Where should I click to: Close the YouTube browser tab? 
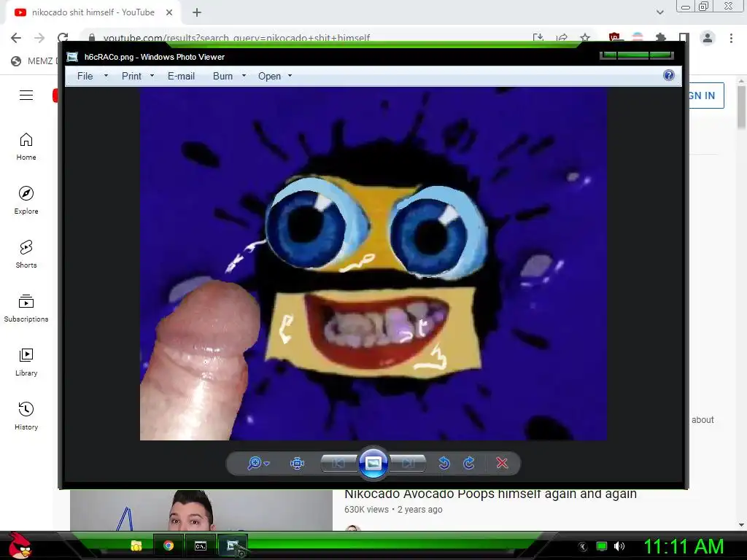tap(169, 12)
